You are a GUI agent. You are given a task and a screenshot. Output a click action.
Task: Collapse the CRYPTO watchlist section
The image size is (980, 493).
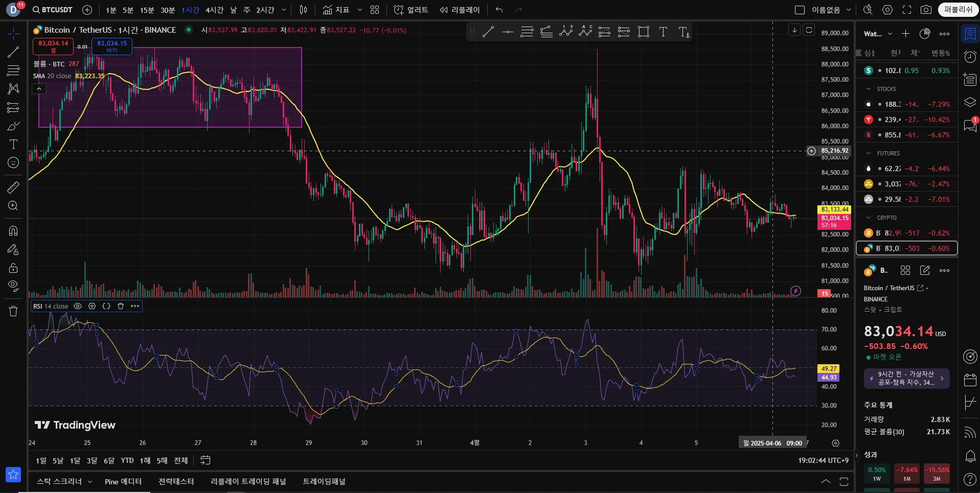(x=868, y=218)
